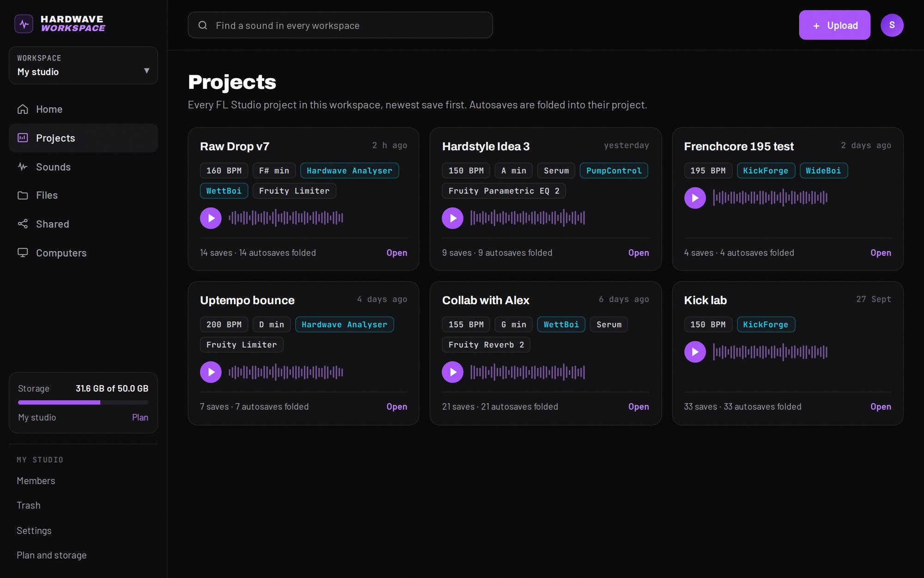This screenshot has width=924, height=578.
Task: Click the Sounds waveform icon
Action: point(23,166)
